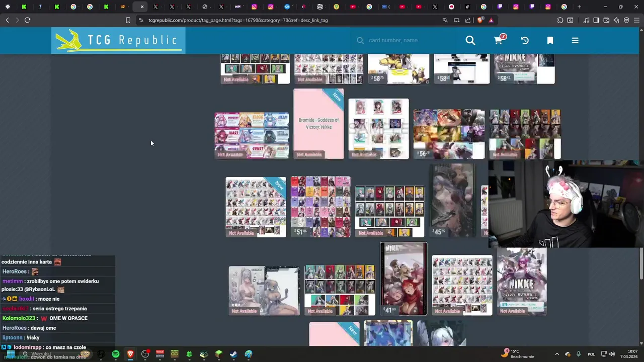Open the Minecraft grass block taskbar icon
644x362 pixels.
(x=218, y=354)
